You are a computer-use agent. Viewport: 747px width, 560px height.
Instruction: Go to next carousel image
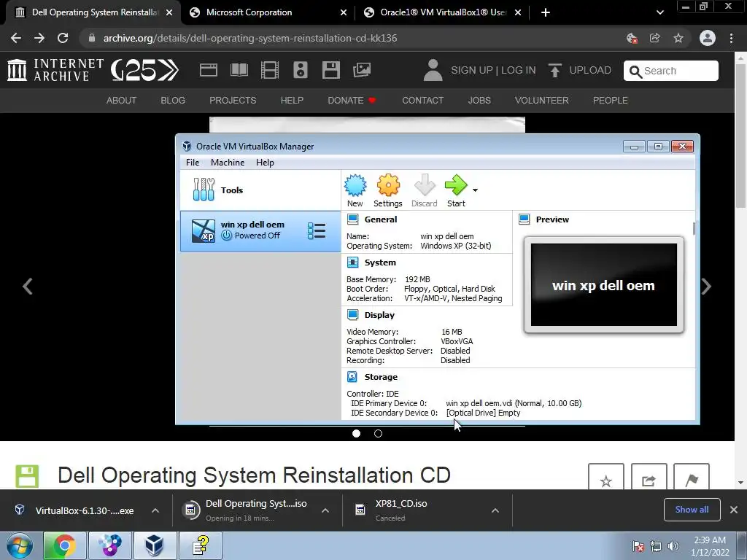tap(706, 286)
